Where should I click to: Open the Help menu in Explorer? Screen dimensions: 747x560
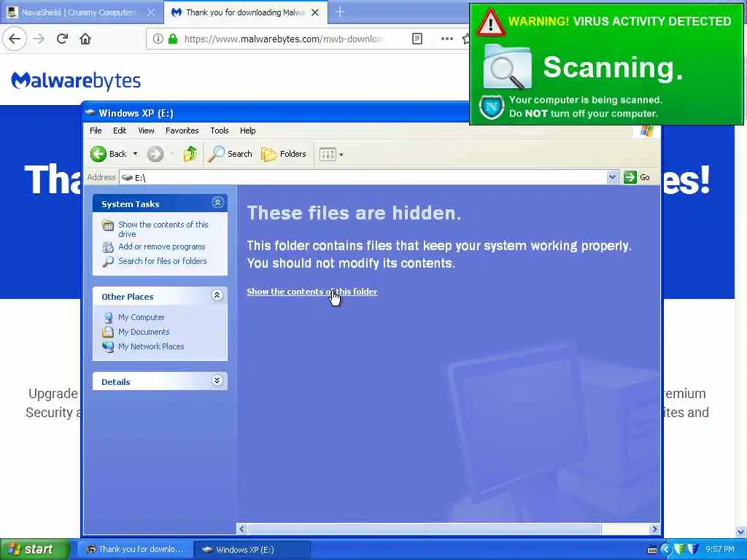[x=248, y=131]
